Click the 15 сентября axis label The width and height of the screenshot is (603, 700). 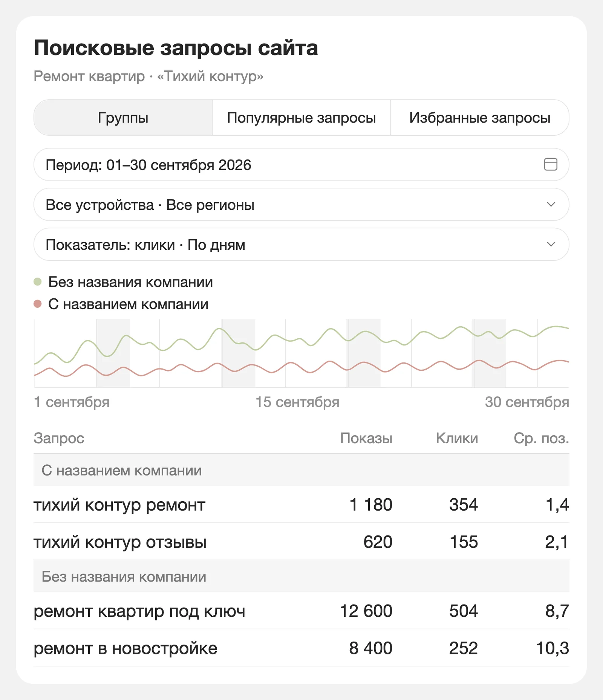[x=297, y=402]
